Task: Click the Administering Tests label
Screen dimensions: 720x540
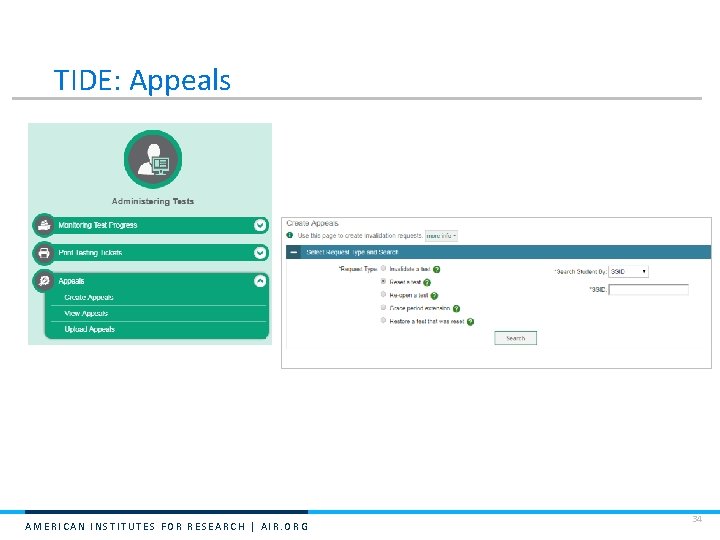Action: click(x=153, y=201)
